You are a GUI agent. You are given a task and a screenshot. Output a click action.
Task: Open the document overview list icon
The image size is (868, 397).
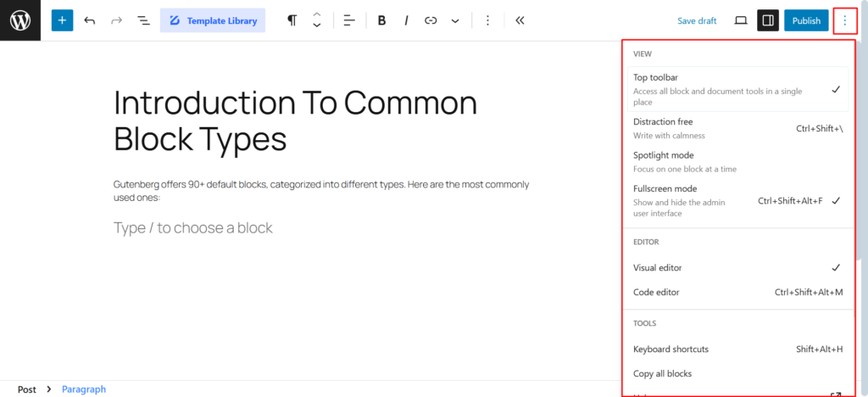click(x=143, y=20)
